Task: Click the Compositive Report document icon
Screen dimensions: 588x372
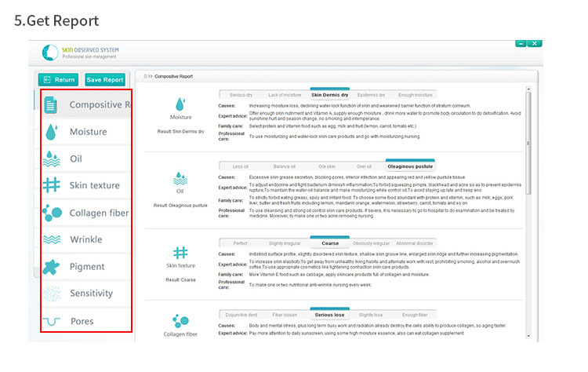Action: click(51, 104)
